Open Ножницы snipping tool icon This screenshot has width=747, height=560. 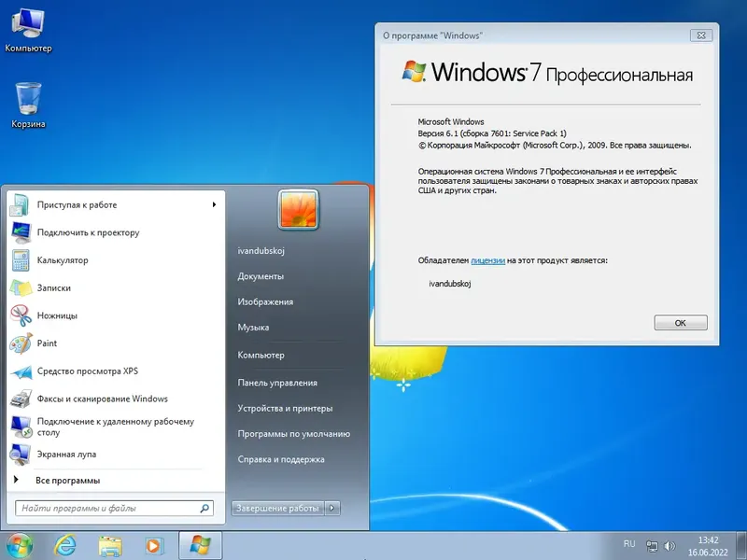[x=21, y=315]
